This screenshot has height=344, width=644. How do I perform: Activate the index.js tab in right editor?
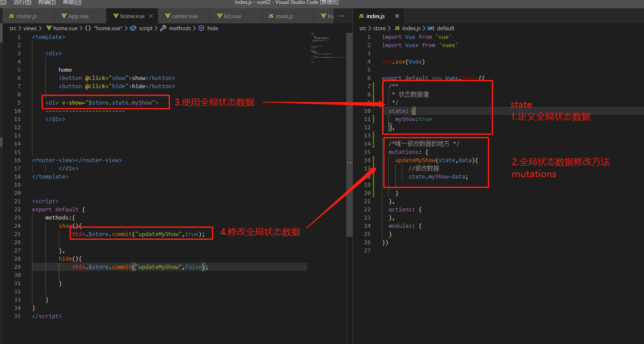[x=378, y=16]
